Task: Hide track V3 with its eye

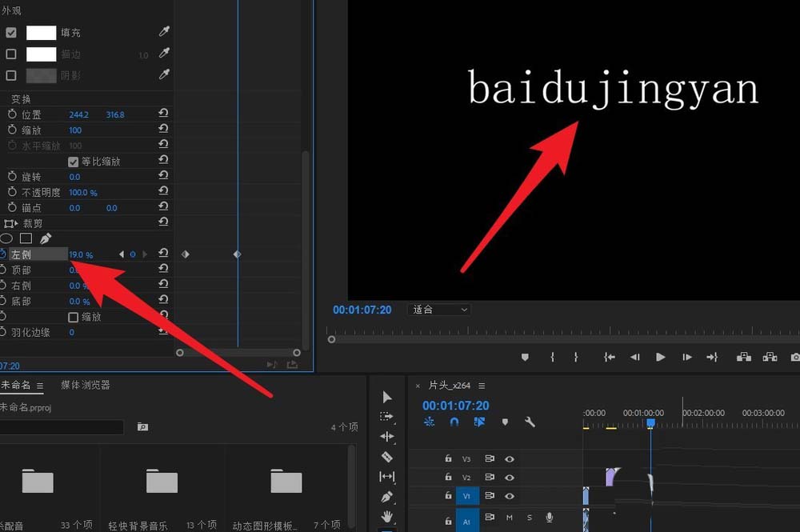Action: (509, 459)
